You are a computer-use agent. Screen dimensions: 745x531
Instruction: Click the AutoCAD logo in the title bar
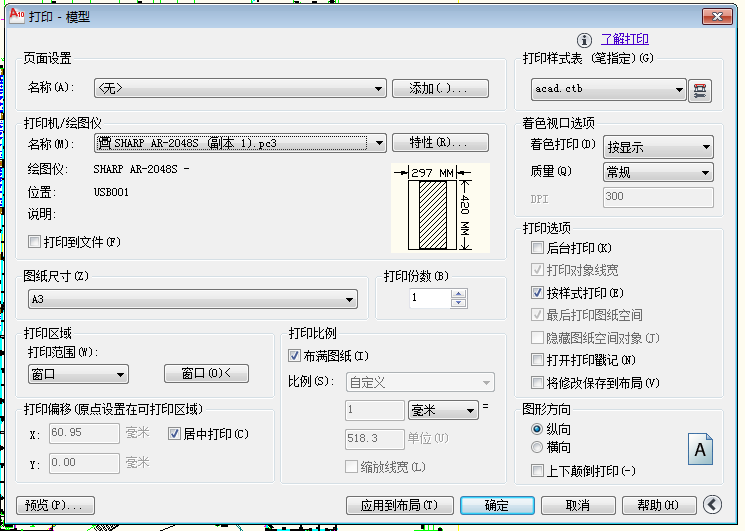[17, 14]
